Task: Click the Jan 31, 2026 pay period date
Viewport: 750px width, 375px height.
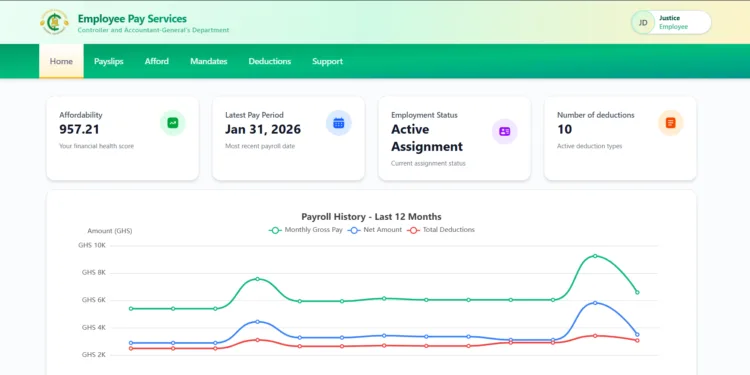Action: coord(263,130)
